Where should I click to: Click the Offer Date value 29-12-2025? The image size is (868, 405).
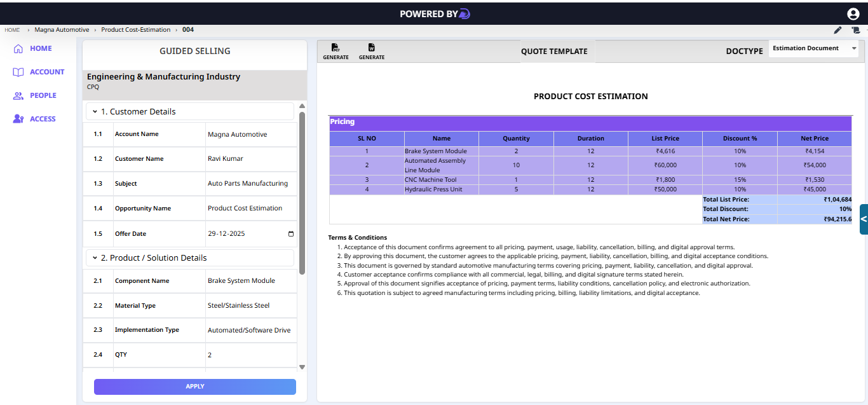(x=226, y=234)
